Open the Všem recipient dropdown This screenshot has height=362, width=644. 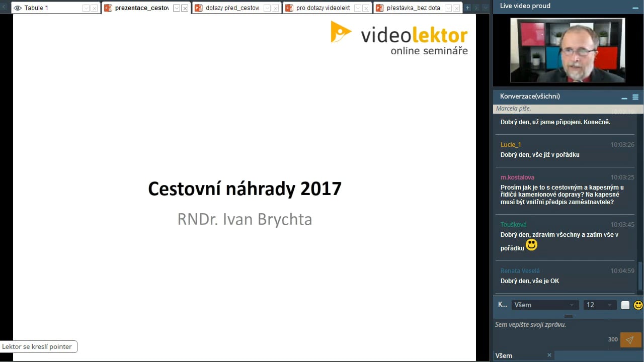click(x=545, y=305)
